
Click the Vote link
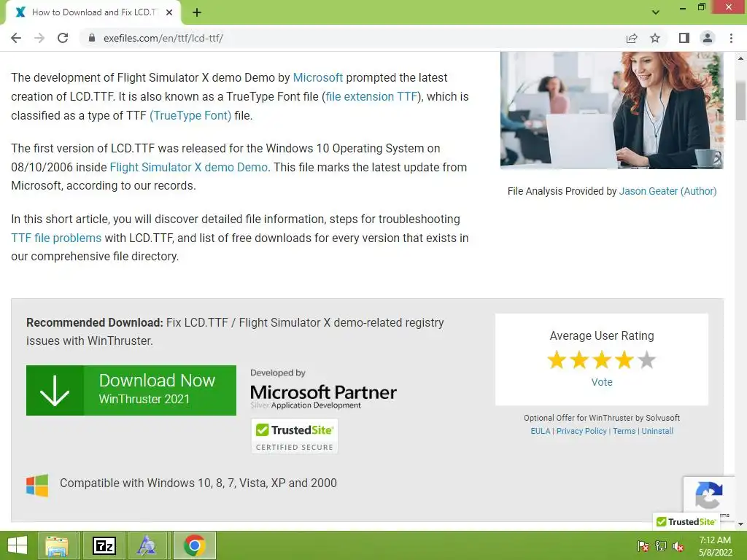(x=602, y=382)
